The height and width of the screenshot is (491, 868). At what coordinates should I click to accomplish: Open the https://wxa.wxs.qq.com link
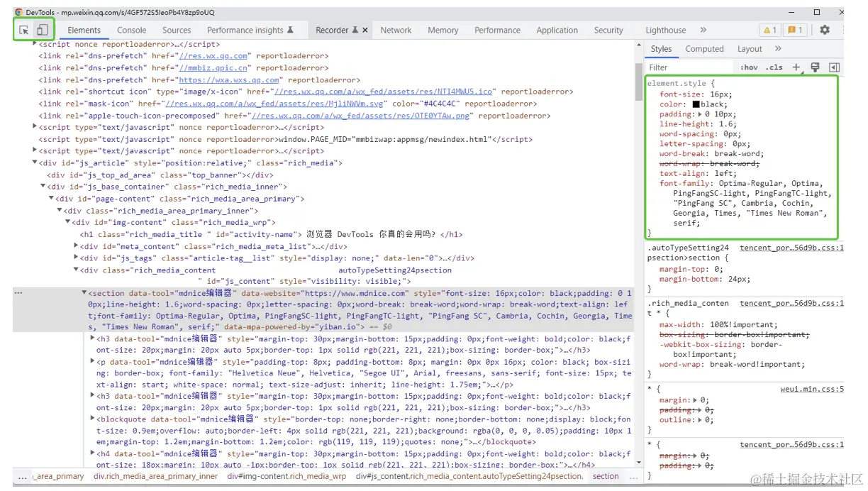click(x=229, y=80)
